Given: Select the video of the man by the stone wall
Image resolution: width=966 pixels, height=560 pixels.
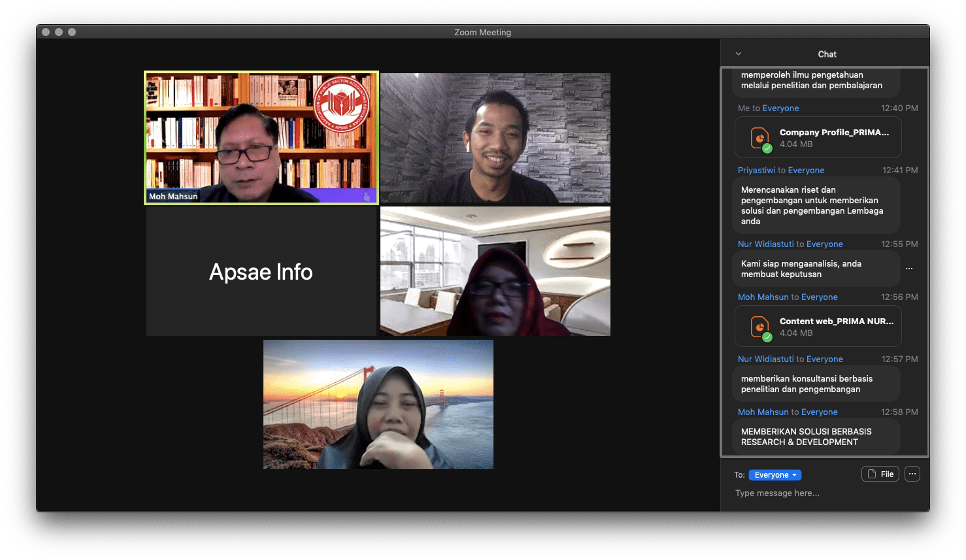Looking at the screenshot, I should pyautogui.click(x=495, y=138).
